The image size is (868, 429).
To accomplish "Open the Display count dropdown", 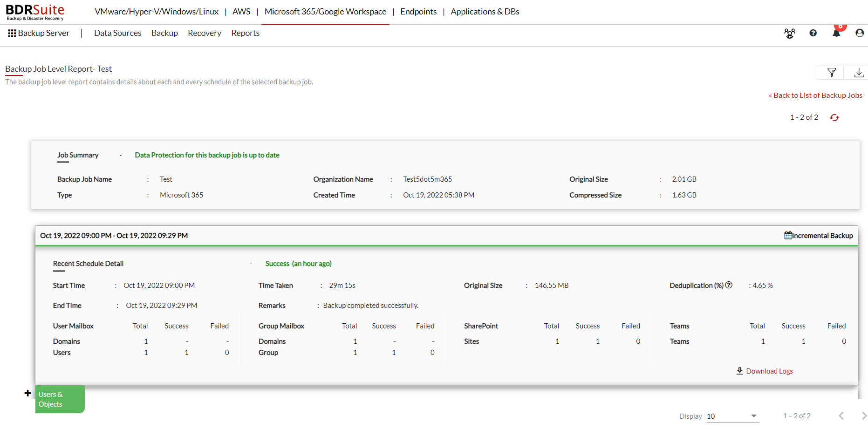I will tap(732, 416).
